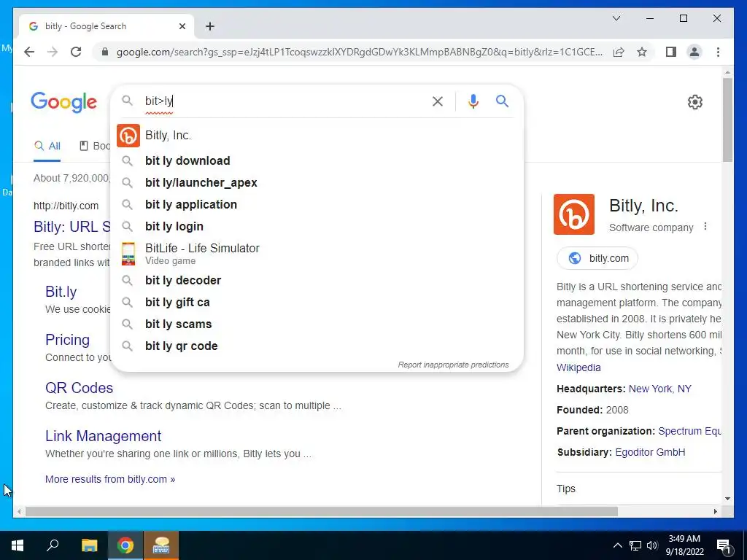This screenshot has width=747, height=560.
Task: Choose suggestion bit ly download
Action: 317,161
